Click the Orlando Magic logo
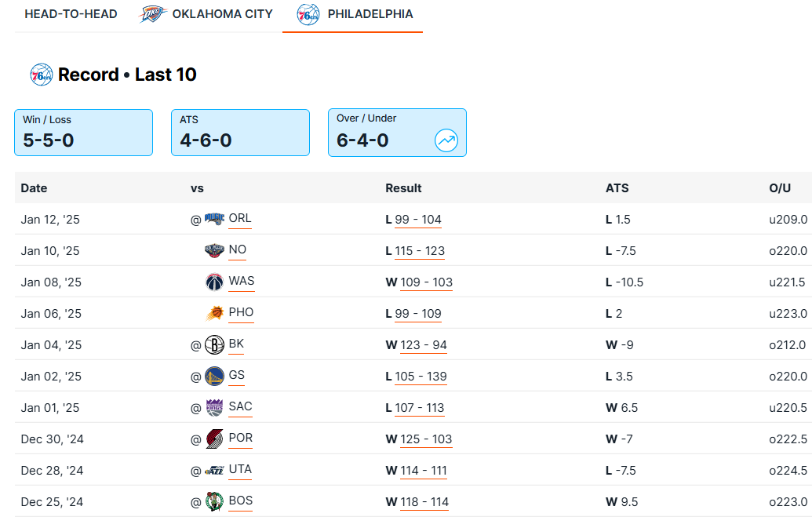Image resolution: width=812 pixels, height=517 pixels. click(214, 219)
